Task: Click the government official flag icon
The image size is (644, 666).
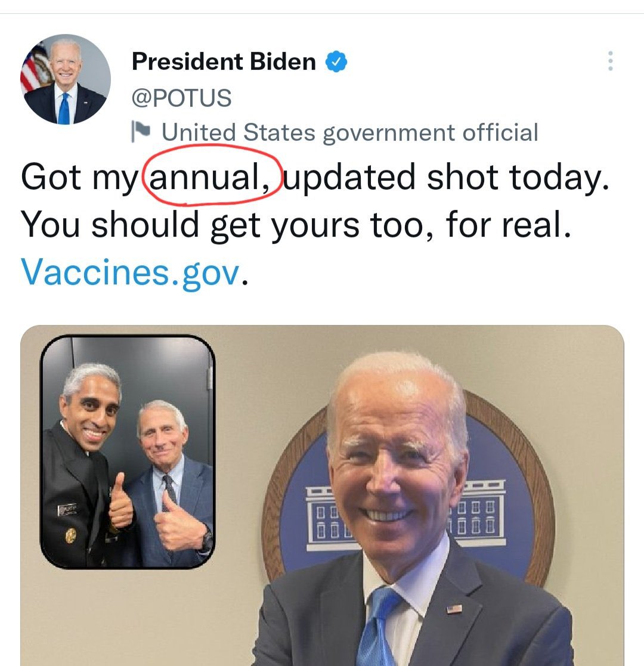Action: pyautogui.click(x=141, y=131)
